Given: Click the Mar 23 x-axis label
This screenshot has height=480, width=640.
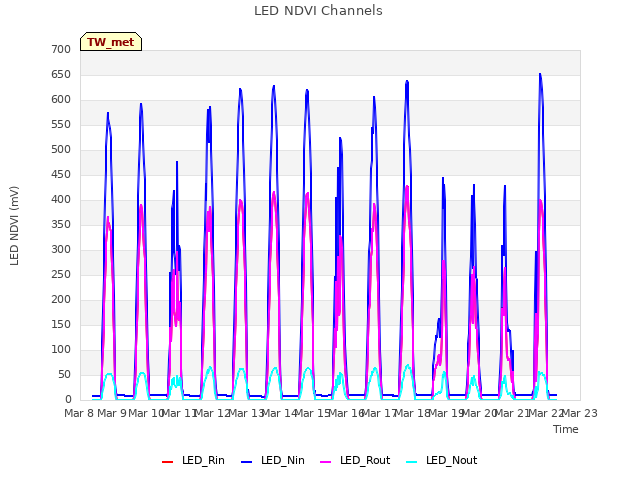Looking at the screenshot, I should (x=580, y=413).
